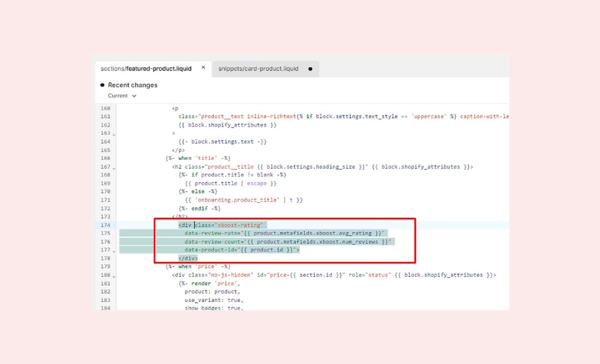Click the Recent changes bullet icon
The image size is (600, 364).
tap(102, 85)
